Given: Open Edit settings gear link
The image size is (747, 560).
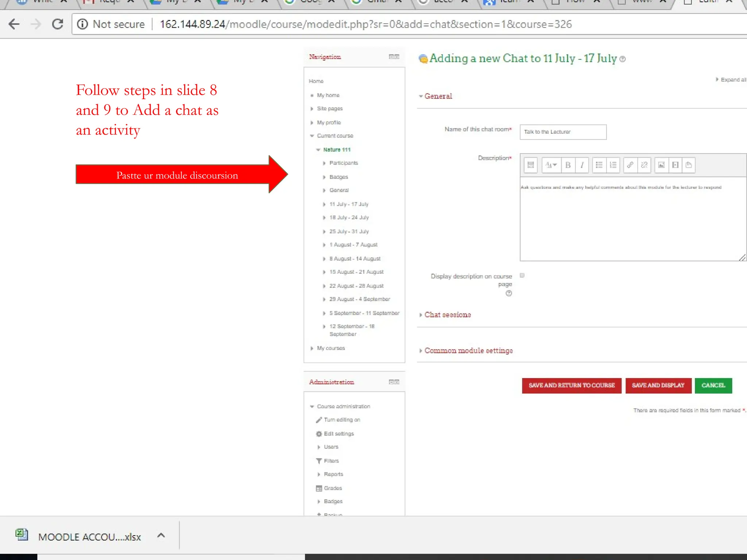Looking at the screenshot, I should tap(335, 434).
